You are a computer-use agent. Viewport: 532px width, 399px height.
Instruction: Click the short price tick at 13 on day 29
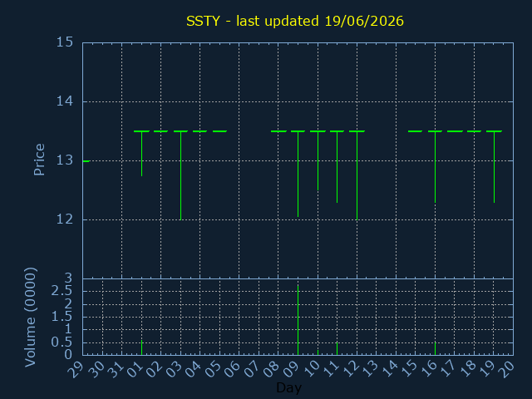pos(86,161)
